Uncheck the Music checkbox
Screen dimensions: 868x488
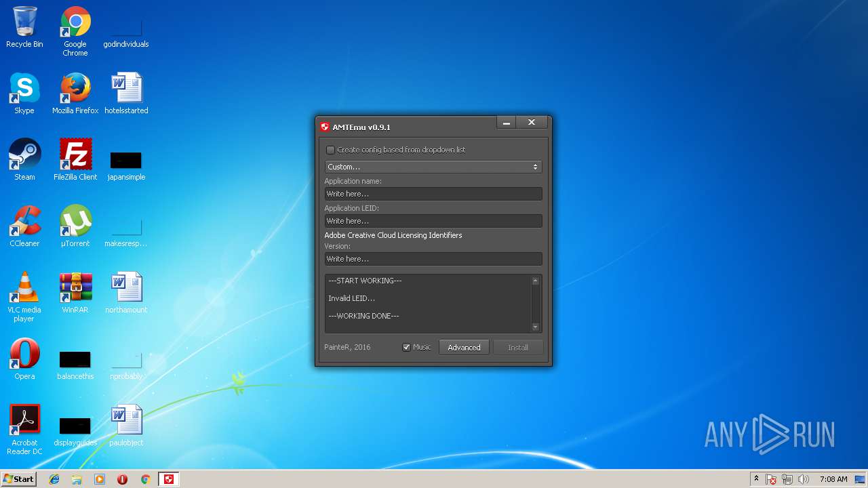coord(406,347)
